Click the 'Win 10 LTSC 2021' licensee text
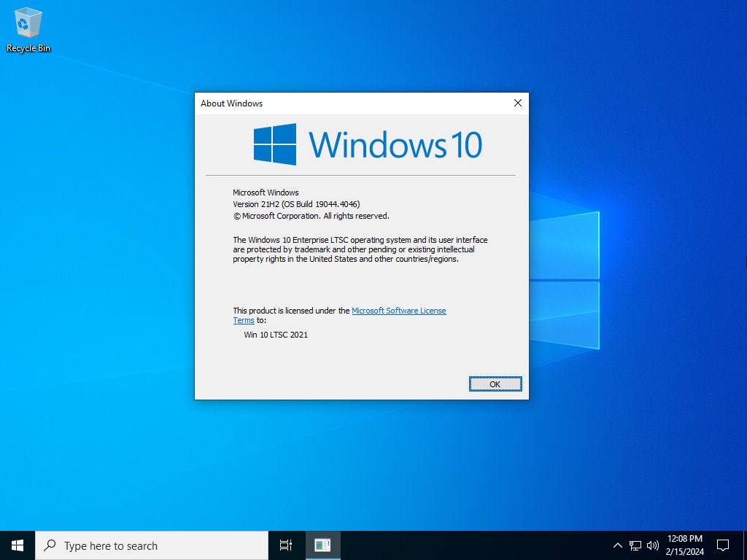The height and width of the screenshot is (560, 747). tap(276, 335)
